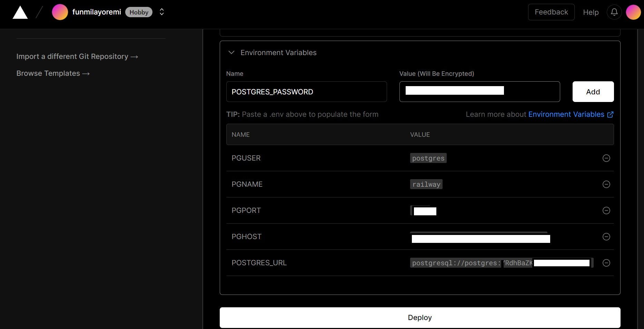Remove the PGHOST environment variable
The image size is (644, 329).
[x=606, y=237]
